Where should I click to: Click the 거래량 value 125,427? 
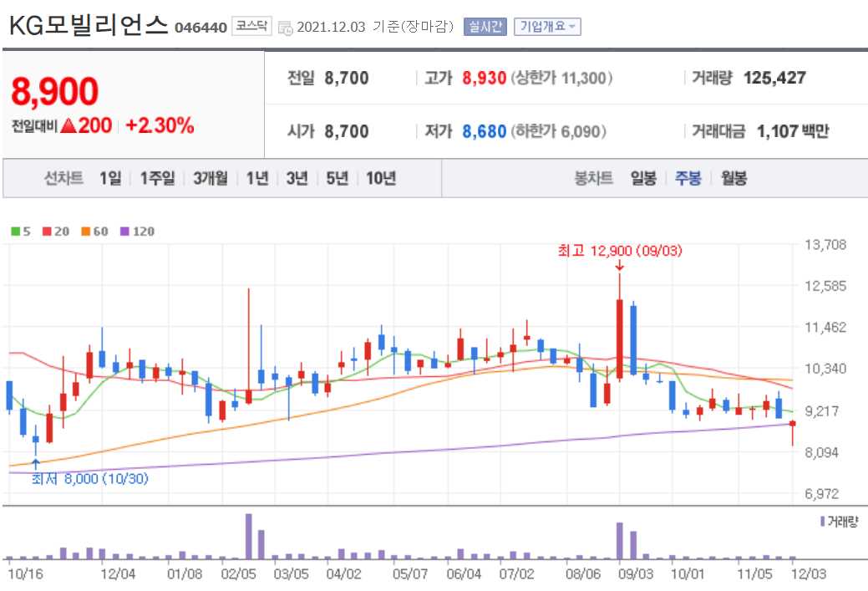click(x=774, y=78)
